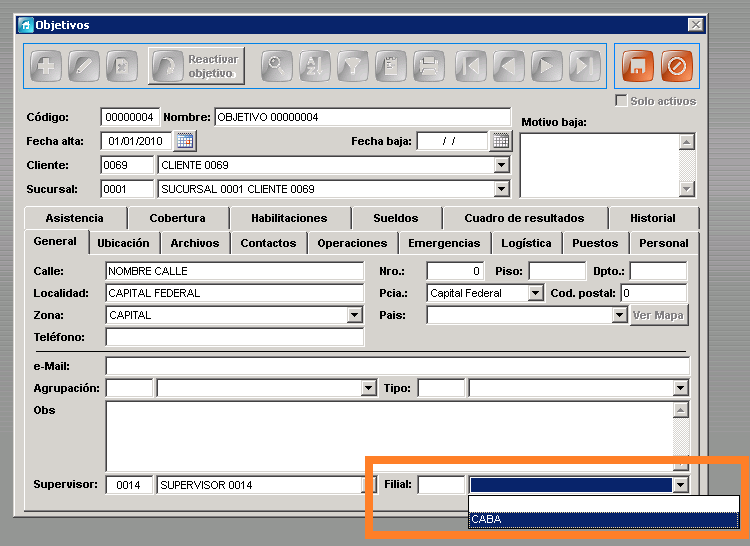Expand the Tipo dropdown
Image resolution: width=750 pixels, height=546 pixels.
[680, 388]
